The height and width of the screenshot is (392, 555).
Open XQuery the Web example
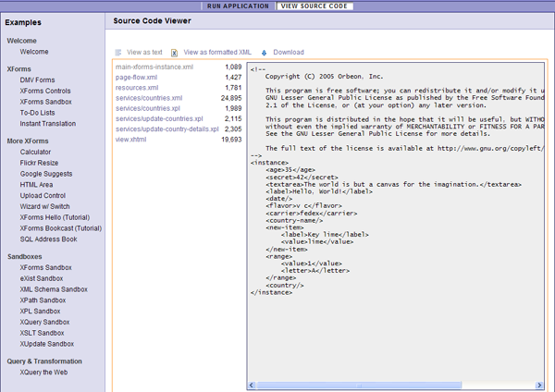(x=43, y=372)
